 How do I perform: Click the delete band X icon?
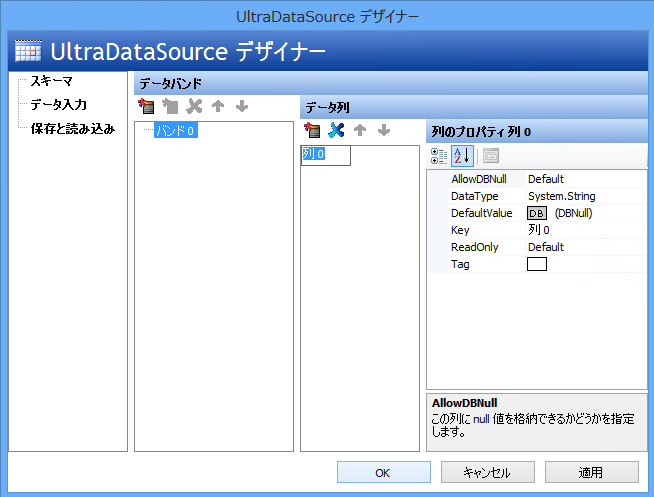(x=194, y=106)
